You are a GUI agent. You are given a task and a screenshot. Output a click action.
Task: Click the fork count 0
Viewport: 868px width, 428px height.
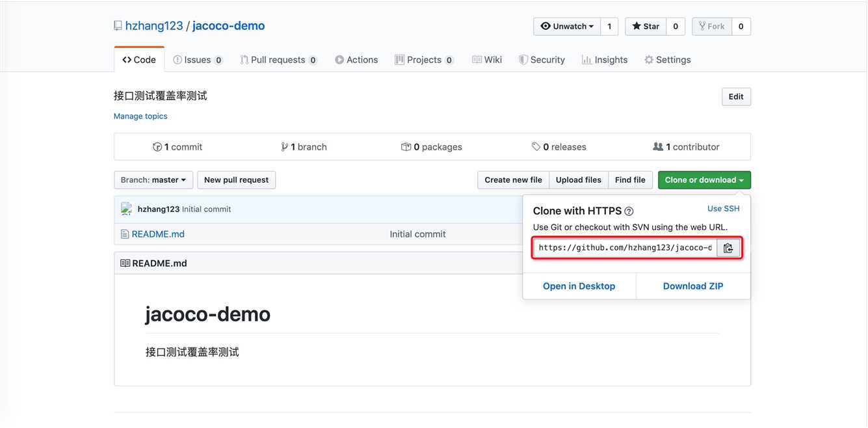coord(741,27)
